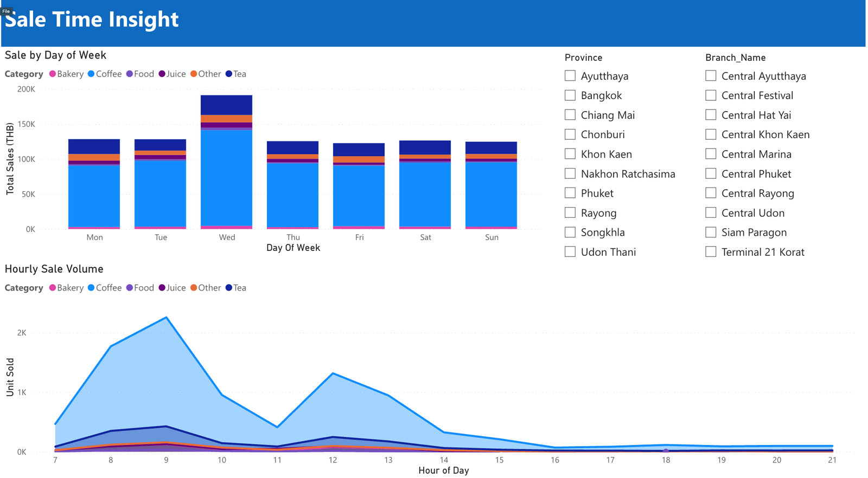This screenshot has height=478, width=868.
Task: Click the Tea legend dot in Sale by Day chart
Action: (229, 74)
